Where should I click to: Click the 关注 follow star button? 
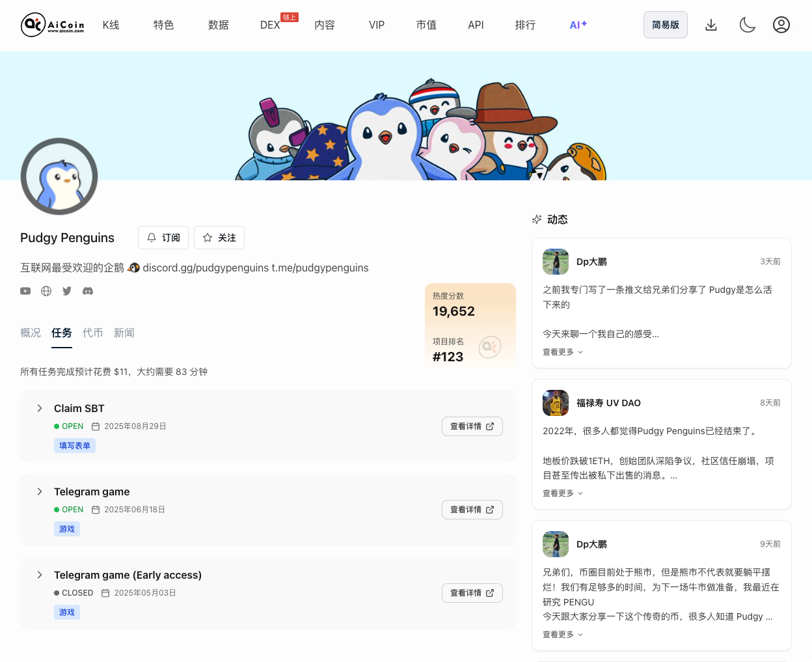click(x=219, y=238)
